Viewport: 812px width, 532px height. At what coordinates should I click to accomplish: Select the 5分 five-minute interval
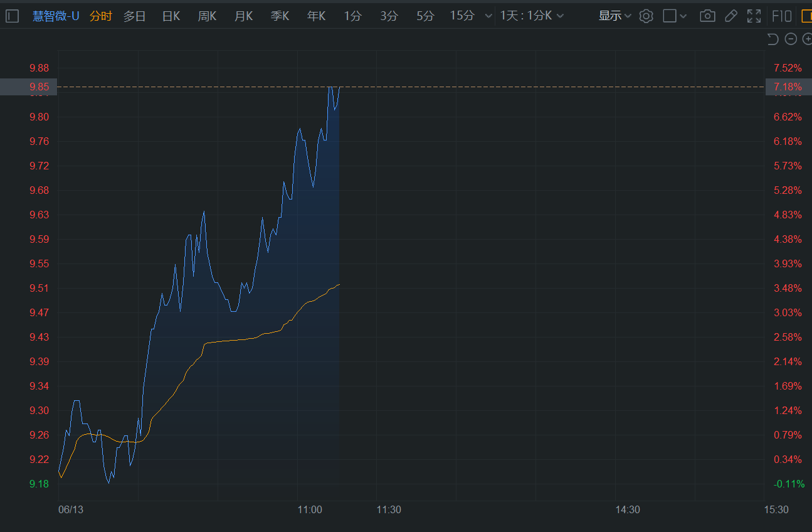425,16
